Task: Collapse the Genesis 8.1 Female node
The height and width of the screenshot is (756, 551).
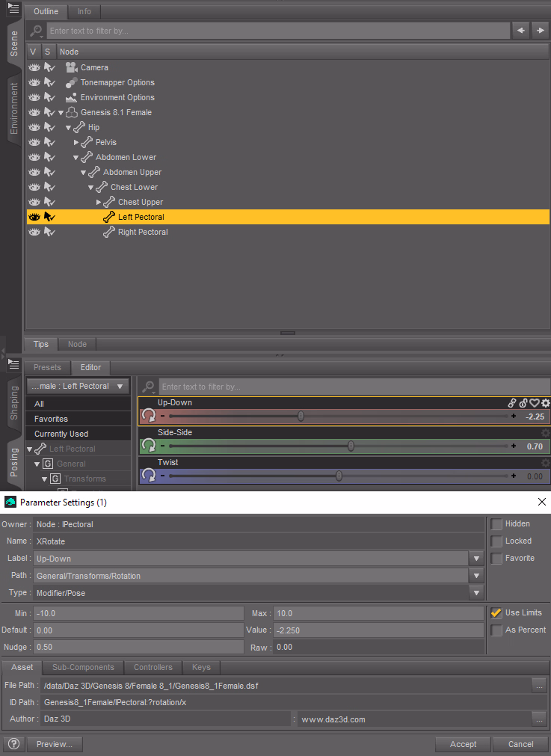Action: [61, 112]
